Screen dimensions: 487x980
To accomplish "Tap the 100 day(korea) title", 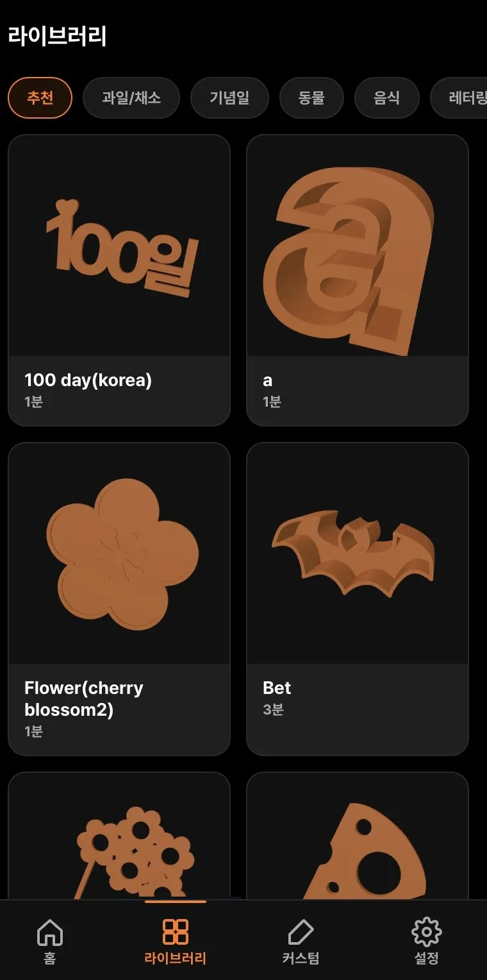I will [x=88, y=380].
